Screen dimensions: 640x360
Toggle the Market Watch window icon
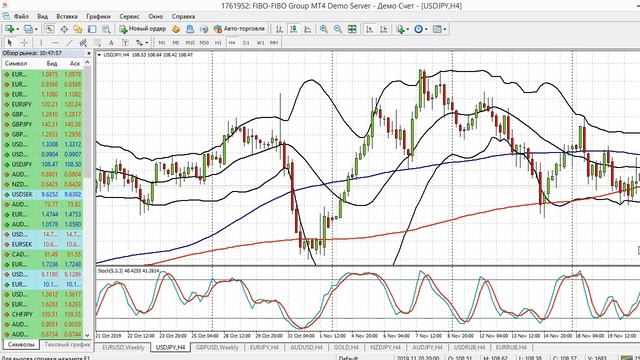pyautogui.click(x=50, y=29)
